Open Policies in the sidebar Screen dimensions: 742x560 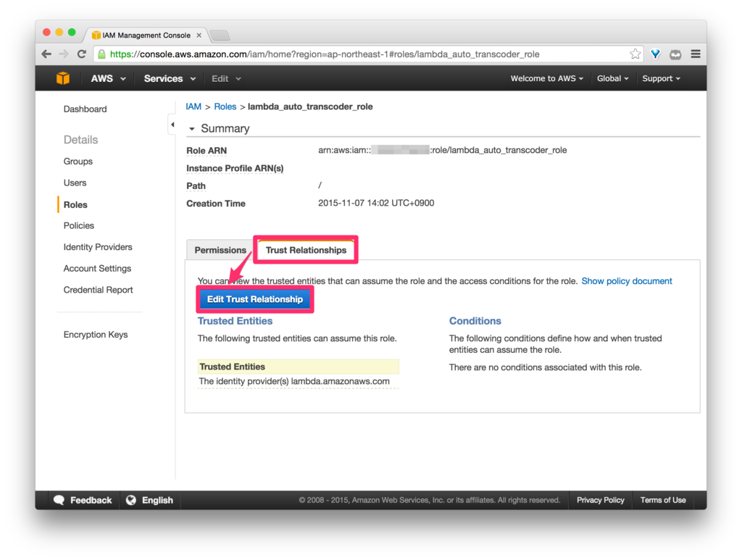point(78,225)
